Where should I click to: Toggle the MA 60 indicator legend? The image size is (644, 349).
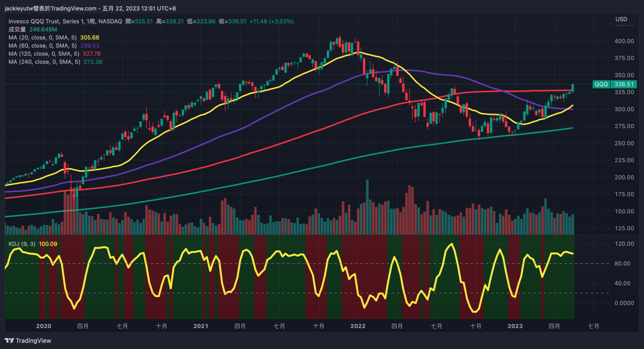pyautogui.click(x=43, y=46)
